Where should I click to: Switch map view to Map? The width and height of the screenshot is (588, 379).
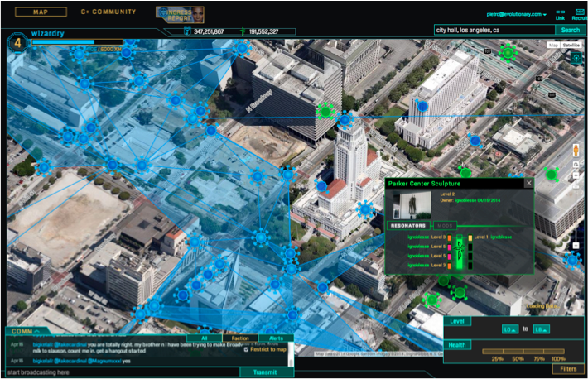coord(553,44)
